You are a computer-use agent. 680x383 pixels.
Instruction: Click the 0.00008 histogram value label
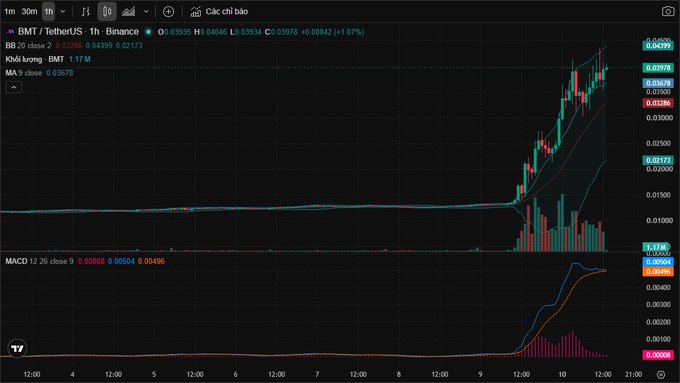coord(658,355)
